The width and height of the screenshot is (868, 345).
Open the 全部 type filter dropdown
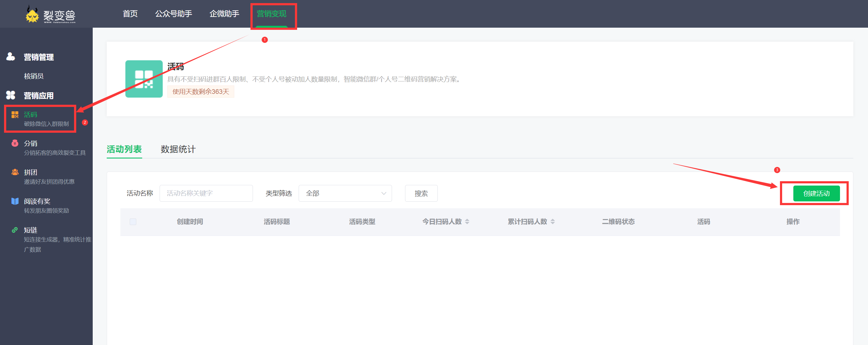[x=345, y=193]
